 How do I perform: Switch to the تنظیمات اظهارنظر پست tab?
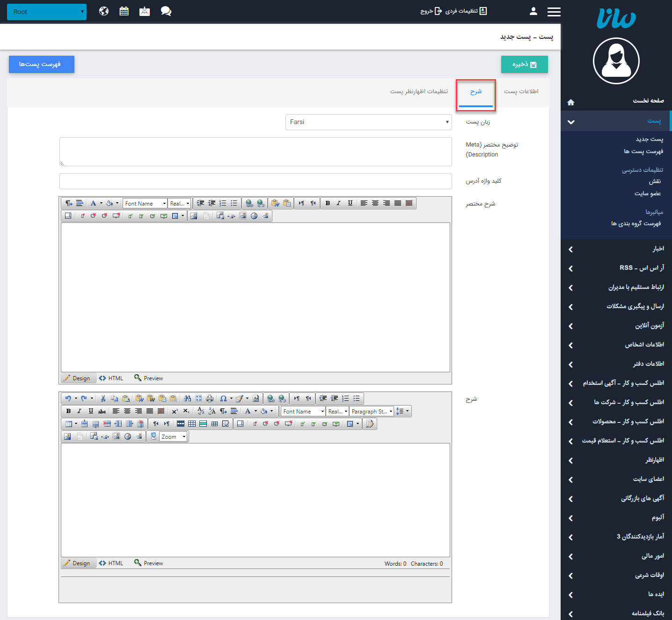(x=419, y=91)
